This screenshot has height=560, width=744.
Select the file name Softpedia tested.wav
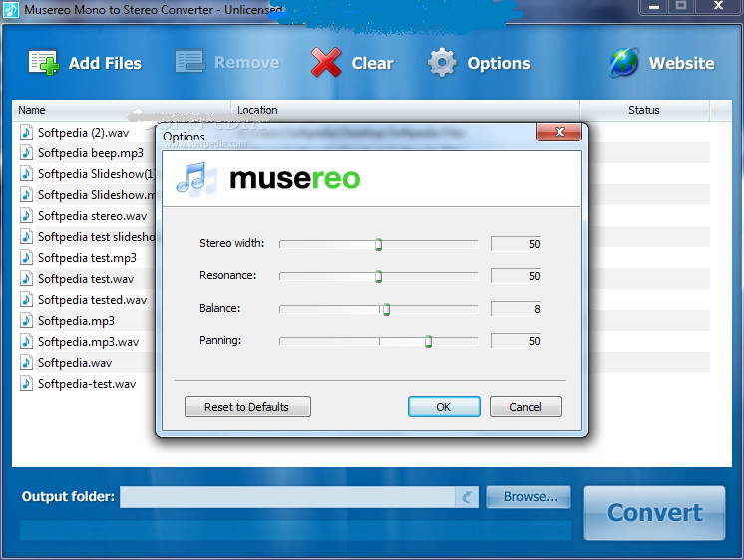[x=92, y=300]
